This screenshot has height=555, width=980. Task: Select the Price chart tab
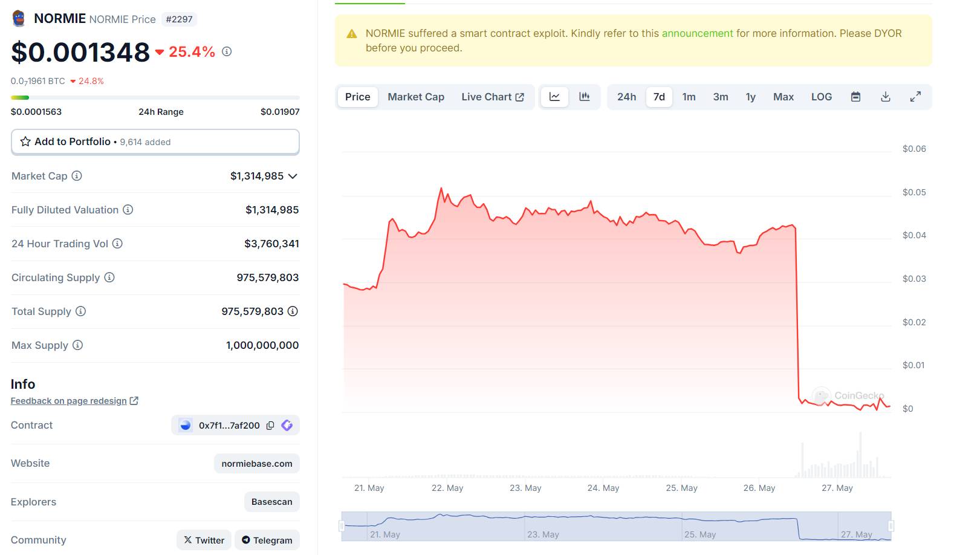(358, 97)
